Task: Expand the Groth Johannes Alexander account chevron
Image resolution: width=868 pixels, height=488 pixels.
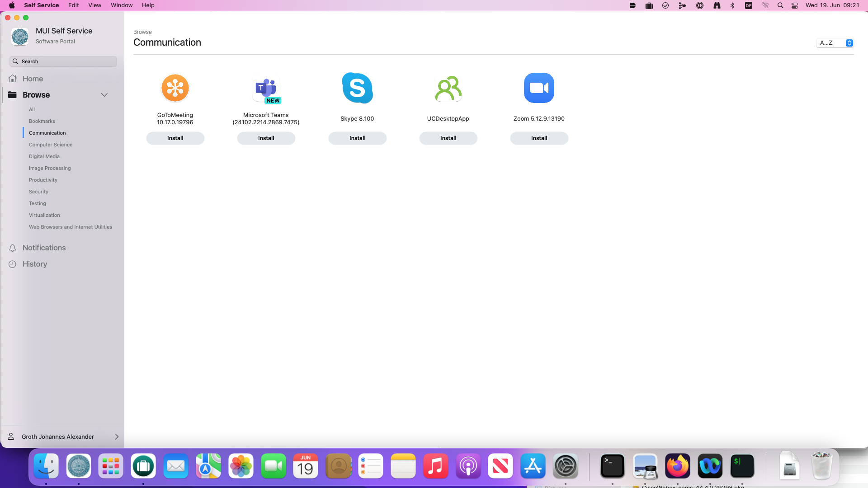Action: tap(117, 436)
